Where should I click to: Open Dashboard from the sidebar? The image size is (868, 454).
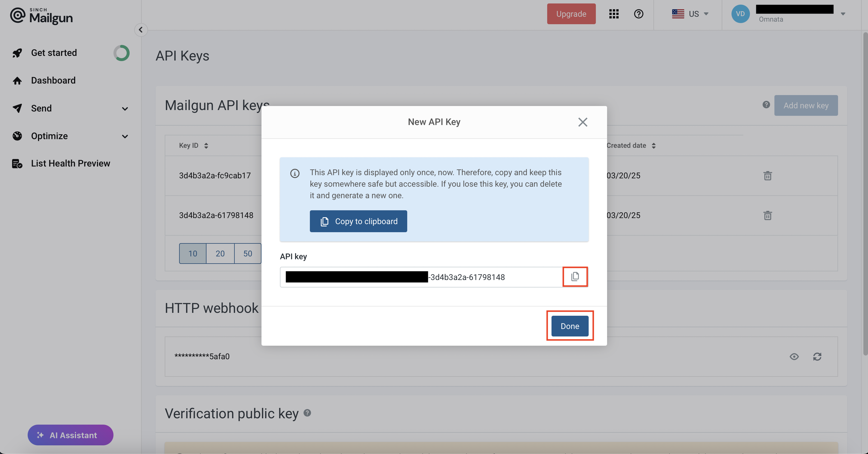(53, 81)
